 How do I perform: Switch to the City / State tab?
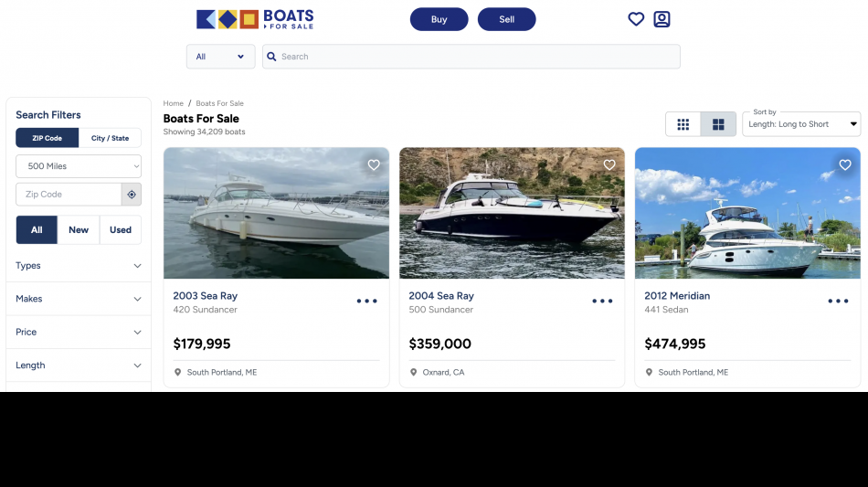(x=110, y=138)
